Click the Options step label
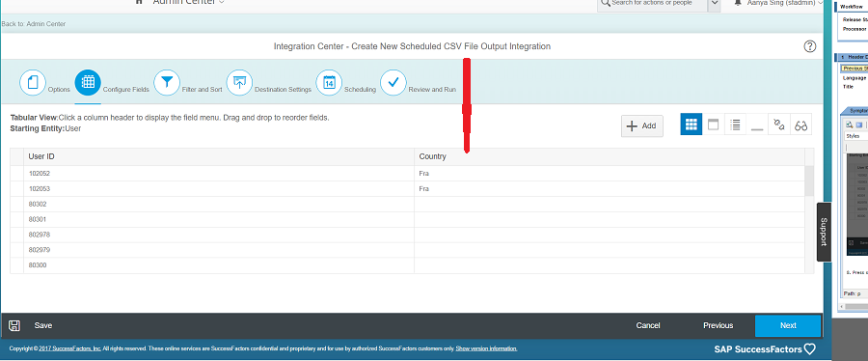The height and width of the screenshot is (361, 868). pos(59,89)
